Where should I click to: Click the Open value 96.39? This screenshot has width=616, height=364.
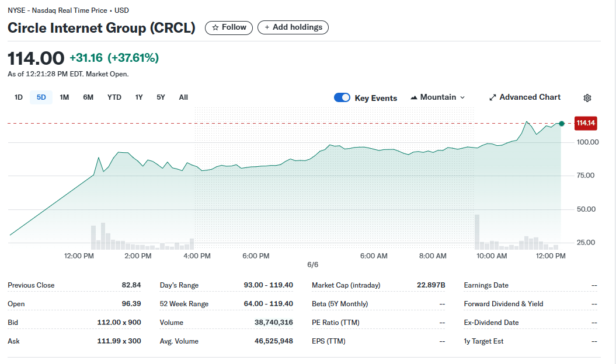point(131,304)
